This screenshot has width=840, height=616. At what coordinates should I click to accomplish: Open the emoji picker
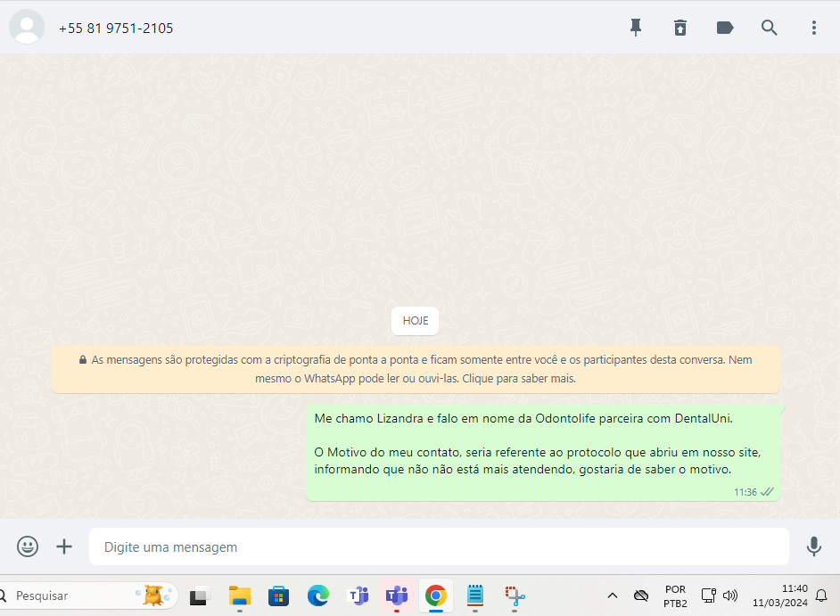tap(28, 546)
